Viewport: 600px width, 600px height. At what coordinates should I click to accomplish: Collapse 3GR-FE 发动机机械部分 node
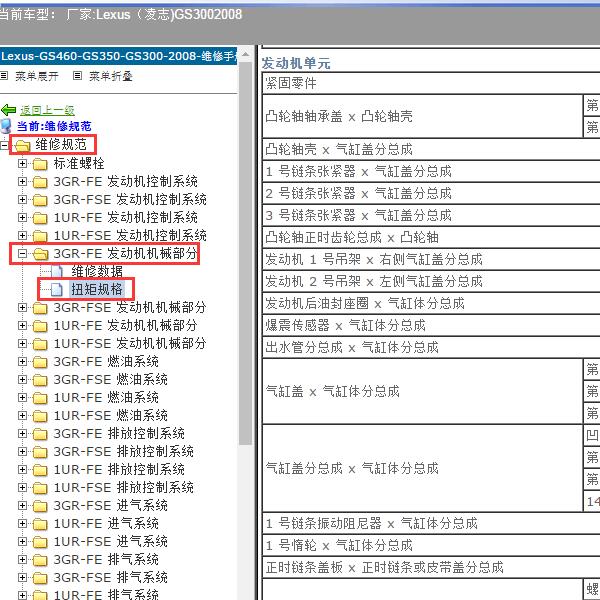[x=23, y=253]
